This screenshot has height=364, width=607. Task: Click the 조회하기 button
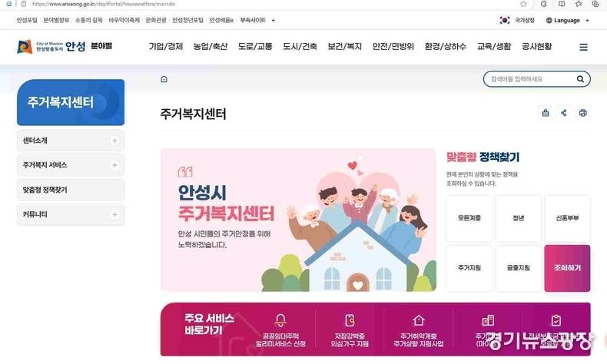[x=567, y=268]
